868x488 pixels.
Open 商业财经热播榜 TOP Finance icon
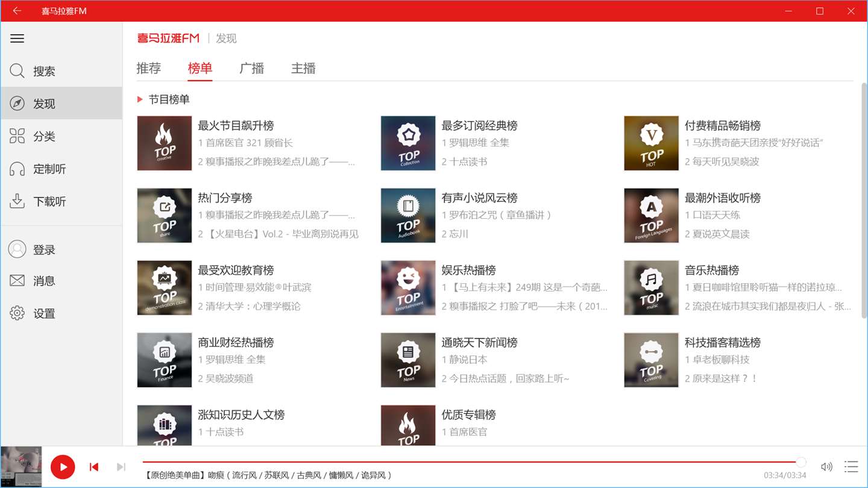165,360
